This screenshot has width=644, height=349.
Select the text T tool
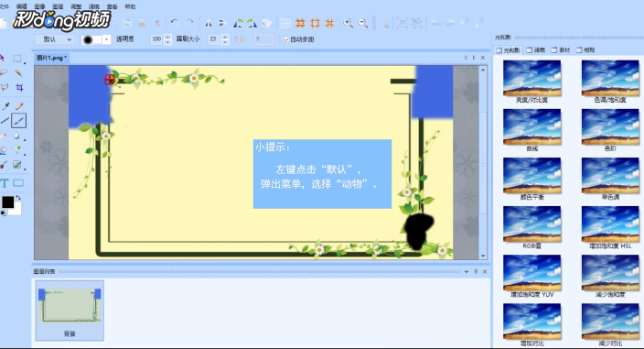5,183
